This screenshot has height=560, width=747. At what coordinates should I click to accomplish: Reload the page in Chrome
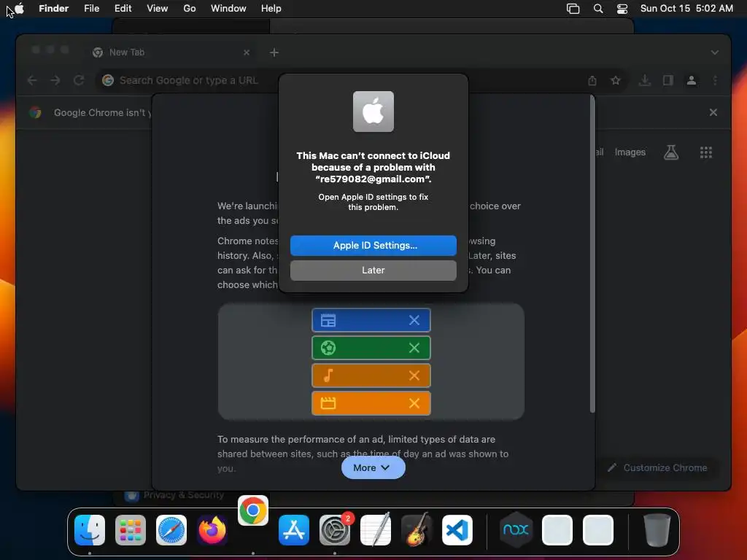click(79, 80)
